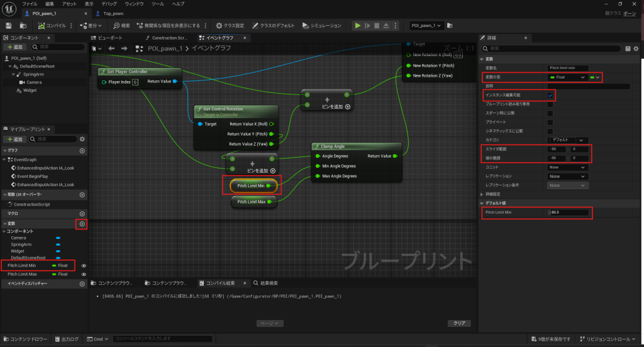644x347 pixels.
Task: Click the add variable plus icon
Action: 82,224
